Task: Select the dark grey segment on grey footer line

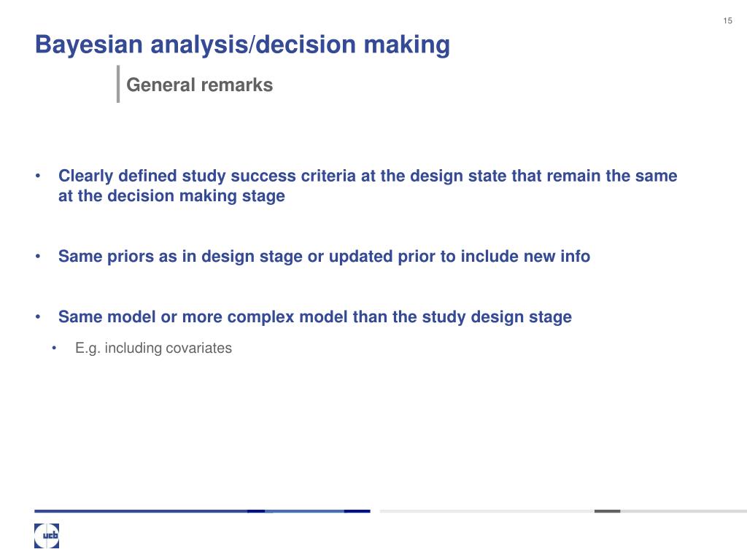Action: (x=608, y=511)
